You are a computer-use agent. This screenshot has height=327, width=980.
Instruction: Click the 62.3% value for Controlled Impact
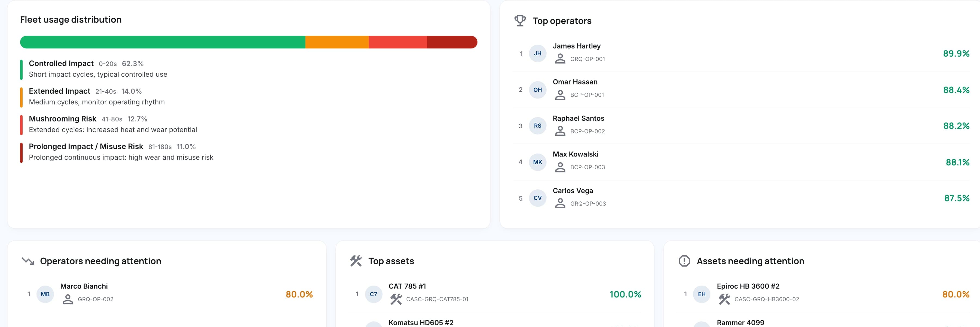(x=133, y=64)
